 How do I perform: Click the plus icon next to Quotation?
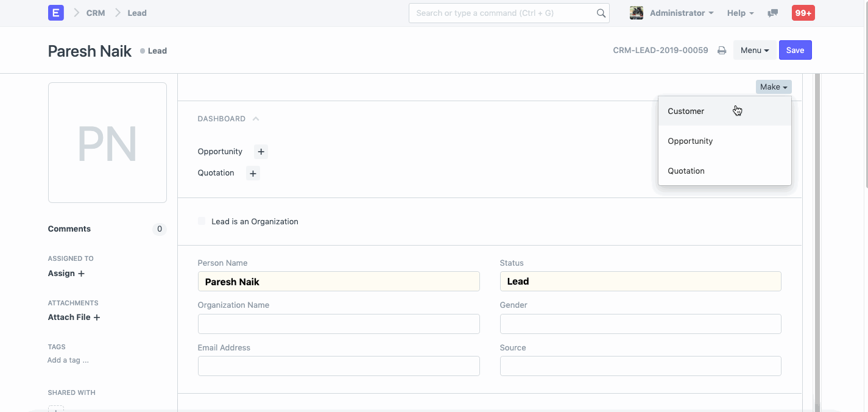(x=253, y=173)
